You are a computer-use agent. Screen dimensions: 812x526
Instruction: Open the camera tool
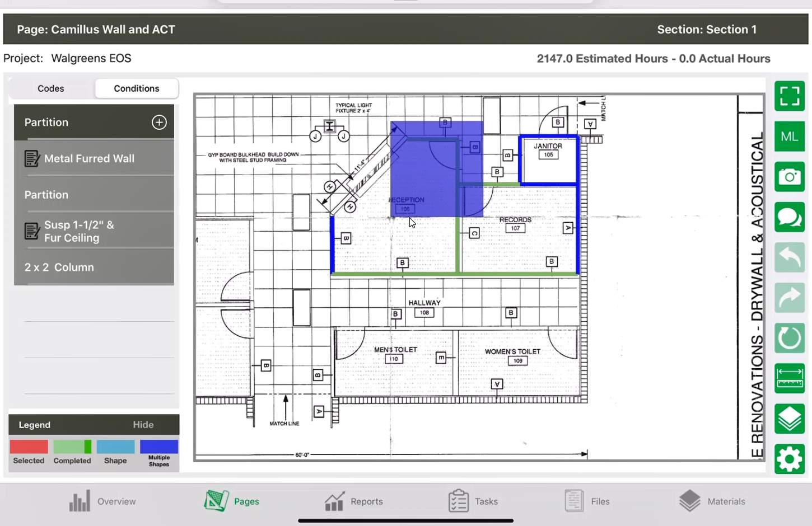789,177
